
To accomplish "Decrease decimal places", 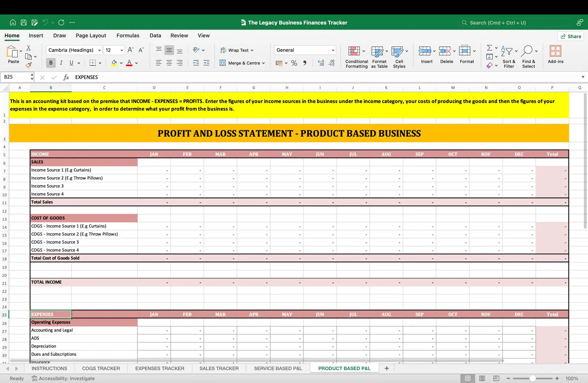I will (x=331, y=63).
